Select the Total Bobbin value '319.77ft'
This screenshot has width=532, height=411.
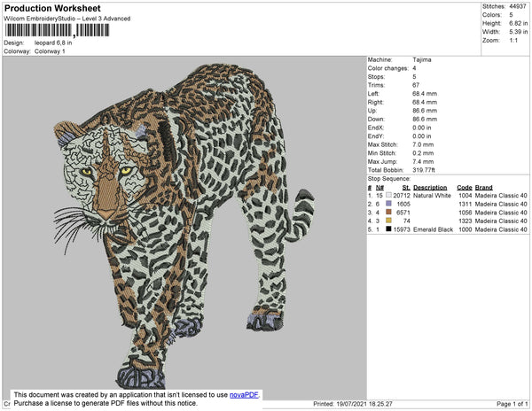[x=424, y=170]
